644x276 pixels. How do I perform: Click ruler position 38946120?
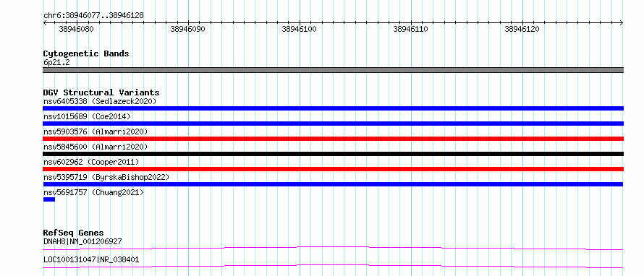522,29
